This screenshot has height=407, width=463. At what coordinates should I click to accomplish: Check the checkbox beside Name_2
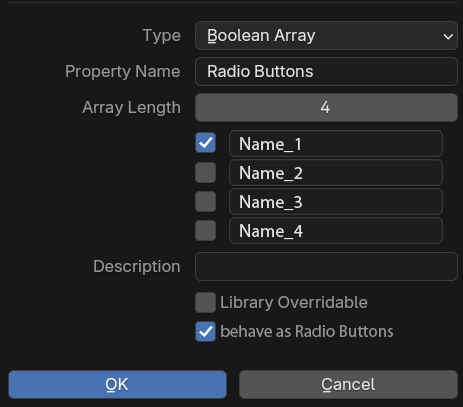point(205,173)
